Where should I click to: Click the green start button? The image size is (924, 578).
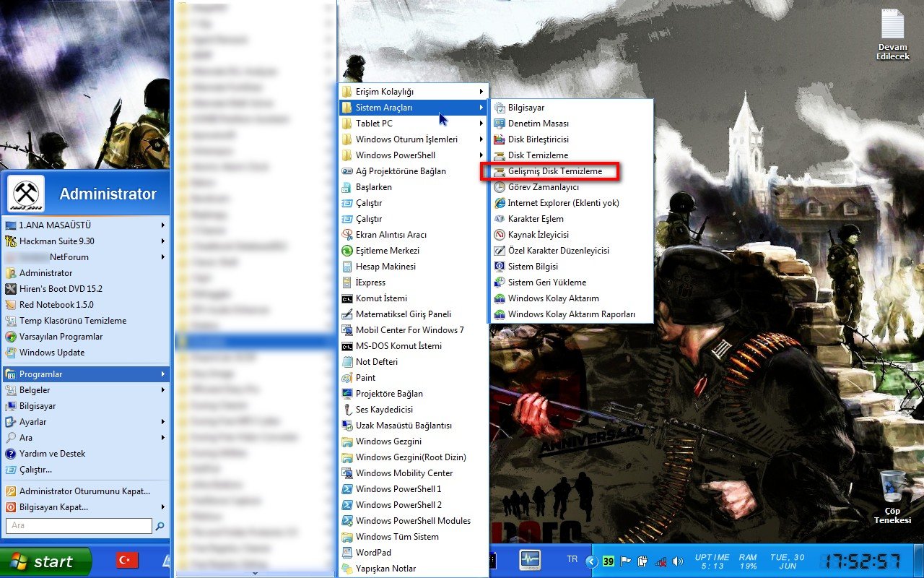coord(46,561)
